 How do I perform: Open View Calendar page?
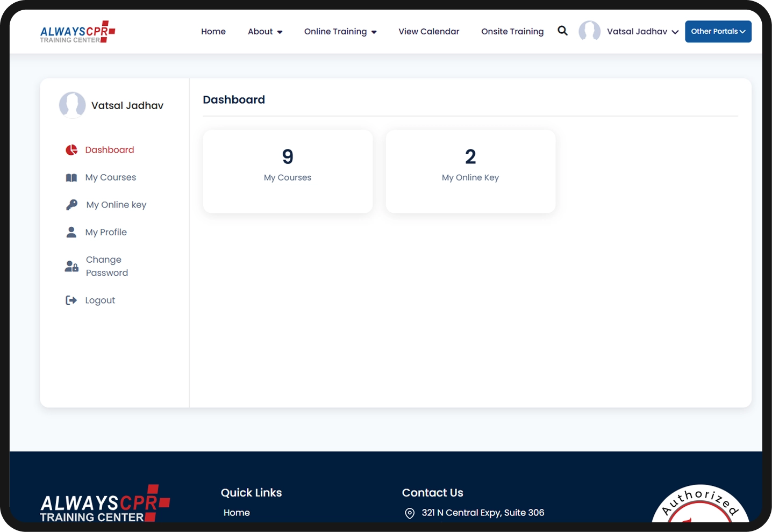[x=429, y=31]
